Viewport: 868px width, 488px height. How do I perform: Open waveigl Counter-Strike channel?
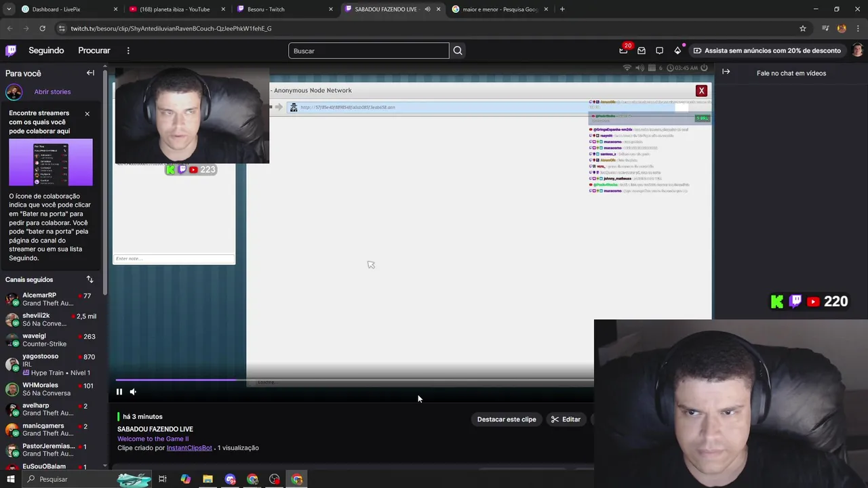pyautogui.click(x=53, y=340)
